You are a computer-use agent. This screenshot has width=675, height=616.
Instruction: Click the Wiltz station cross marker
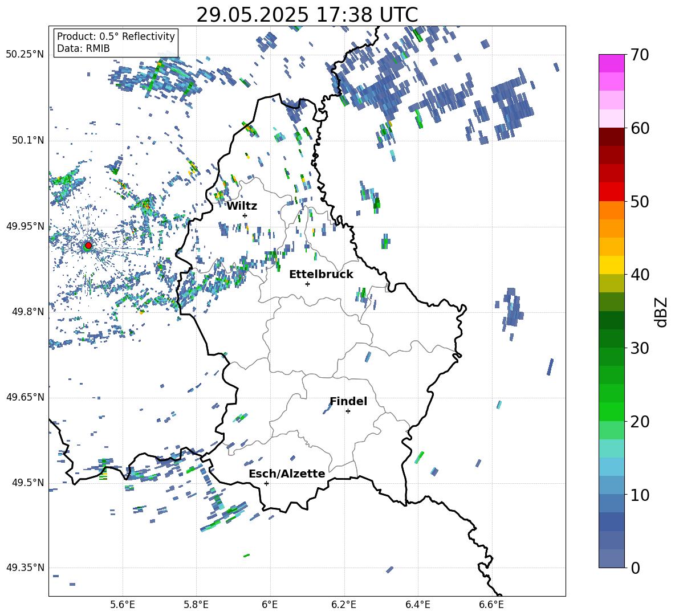(245, 215)
